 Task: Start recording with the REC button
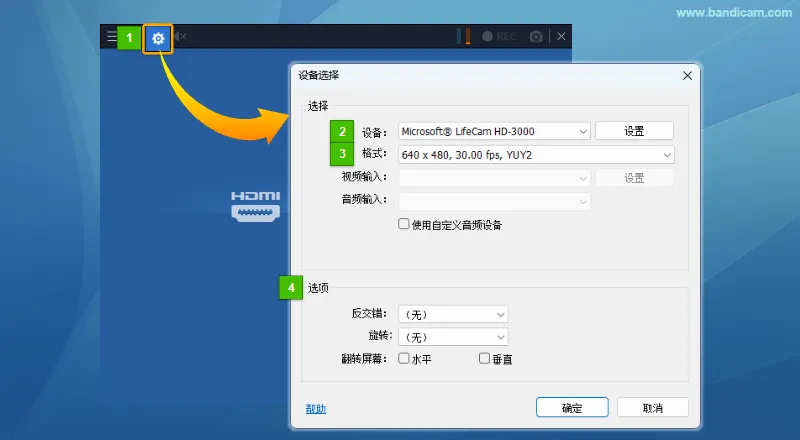click(x=499, y=36)
